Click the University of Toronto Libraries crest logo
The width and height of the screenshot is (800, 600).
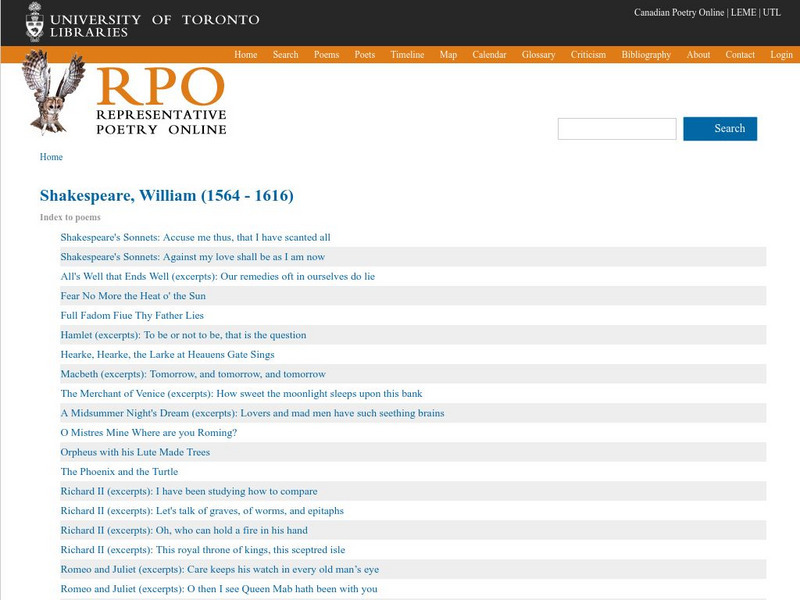click(35, 22)
